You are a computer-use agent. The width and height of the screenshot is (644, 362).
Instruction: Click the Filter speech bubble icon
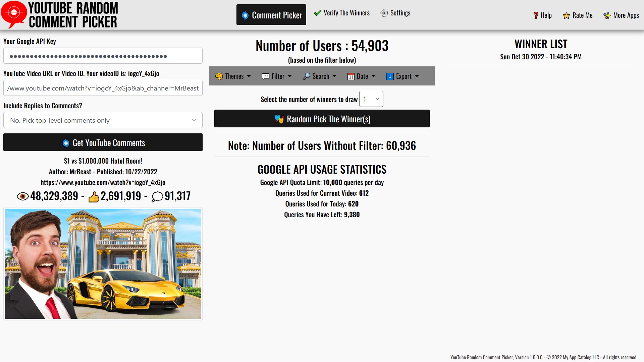pos(265,76)
